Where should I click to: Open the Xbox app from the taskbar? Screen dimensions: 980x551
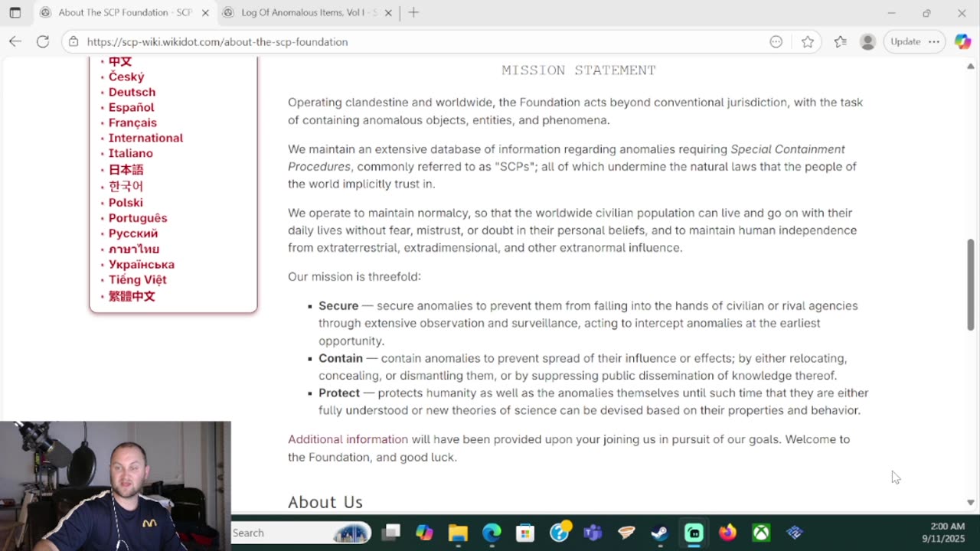(761, 533)
